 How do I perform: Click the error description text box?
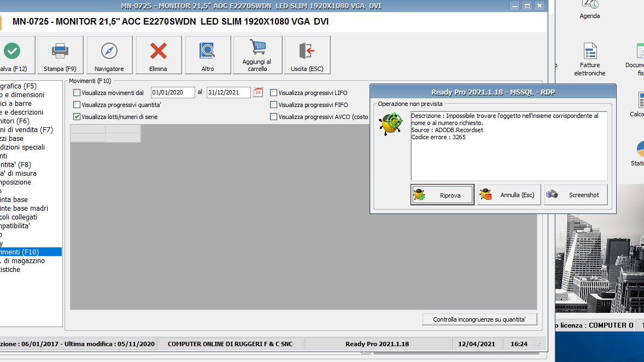(509, 146)
